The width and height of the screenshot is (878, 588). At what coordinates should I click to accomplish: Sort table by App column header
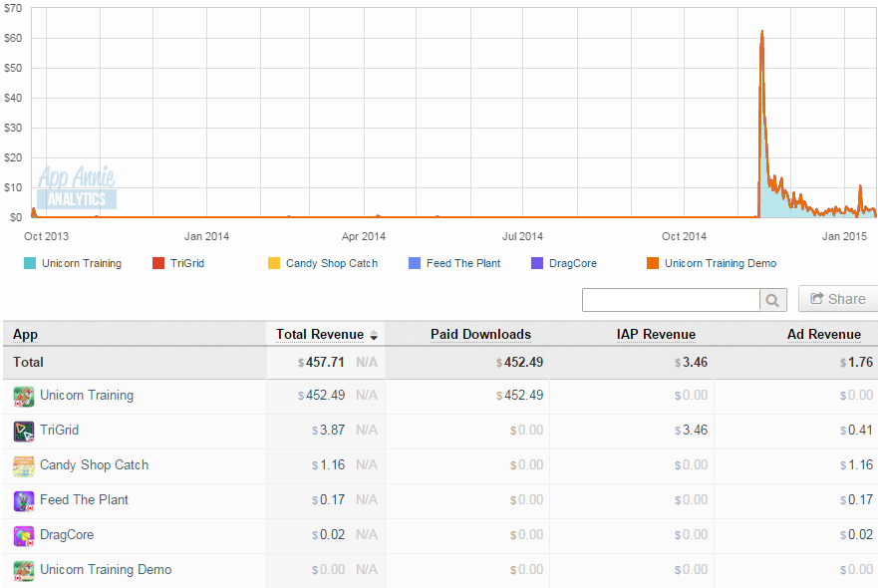coord(26,334)
